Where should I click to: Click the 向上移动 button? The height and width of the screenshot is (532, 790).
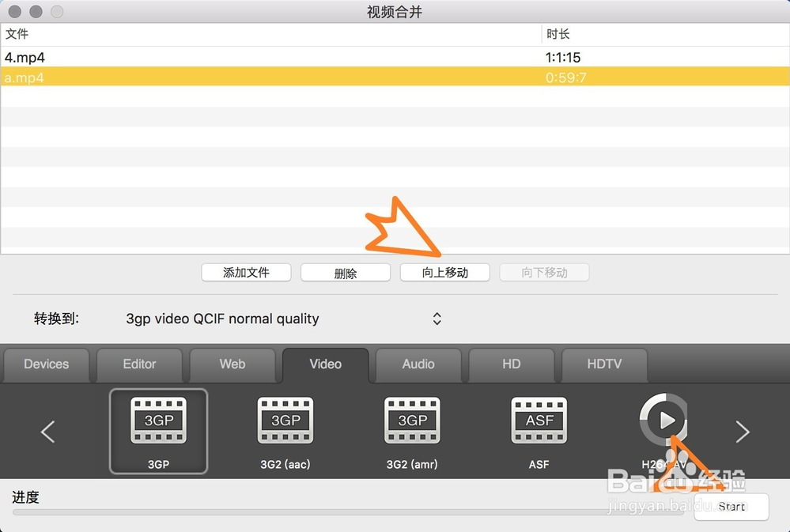445,273
